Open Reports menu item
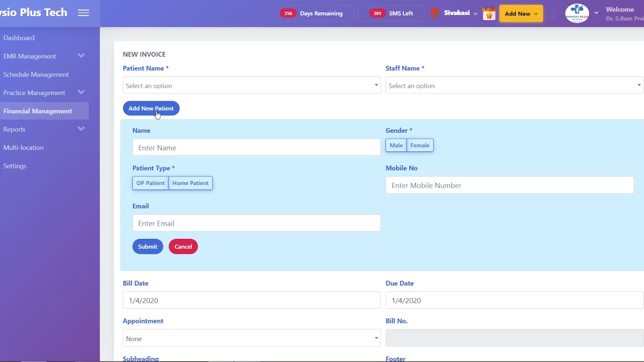Image resolution: width=644 pixels, height=362 pixels. (x=14, y=129)
